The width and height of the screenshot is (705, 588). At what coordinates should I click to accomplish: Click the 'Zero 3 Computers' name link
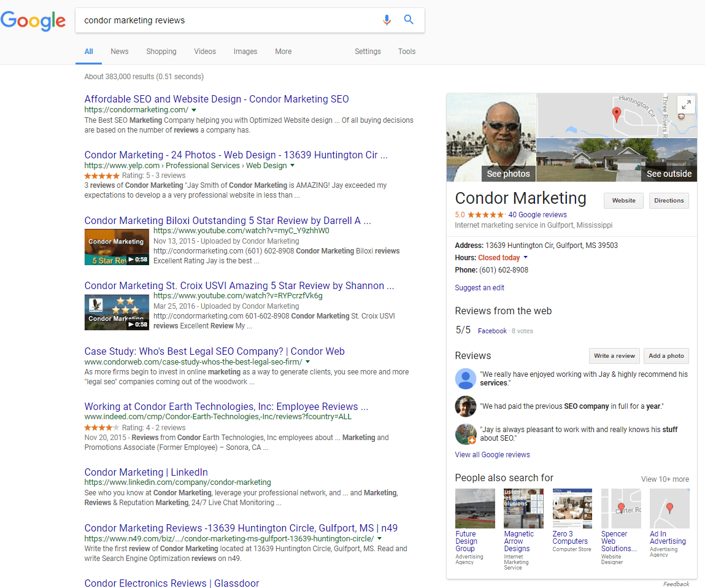tap(570, 538)
